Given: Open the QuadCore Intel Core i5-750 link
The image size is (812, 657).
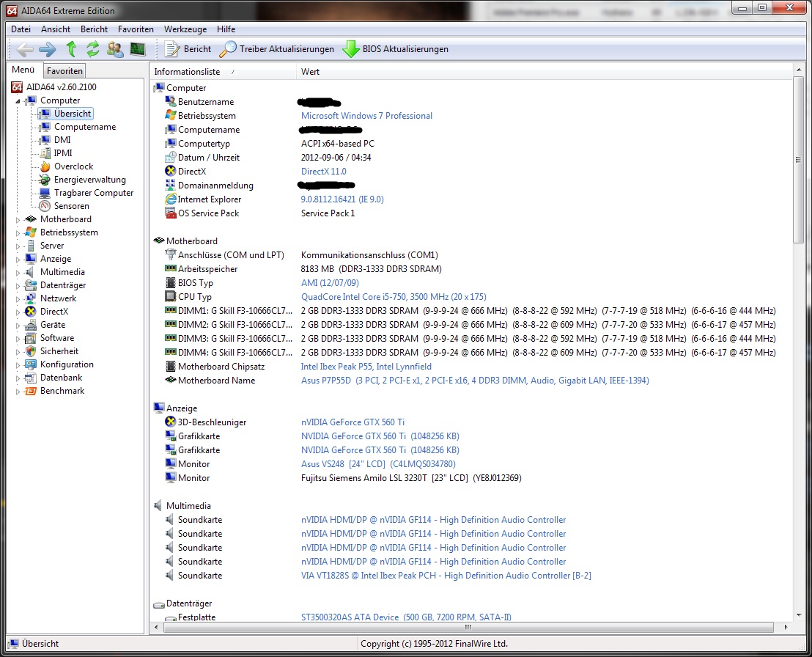Looking at the screenshot, I should (394, 296).
